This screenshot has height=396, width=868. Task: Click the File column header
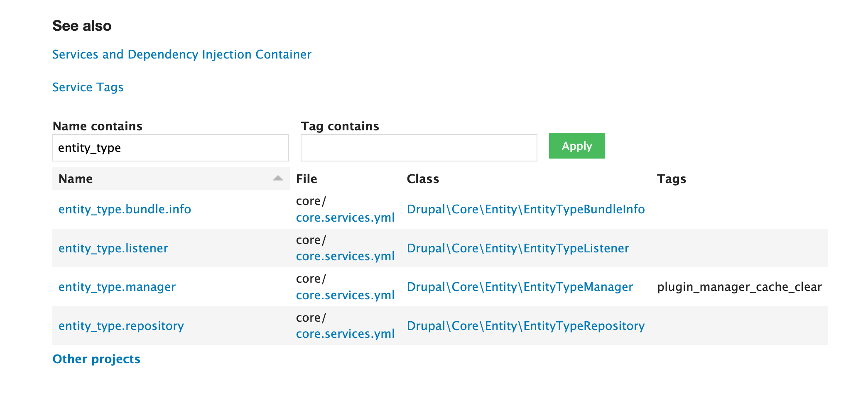306,179
